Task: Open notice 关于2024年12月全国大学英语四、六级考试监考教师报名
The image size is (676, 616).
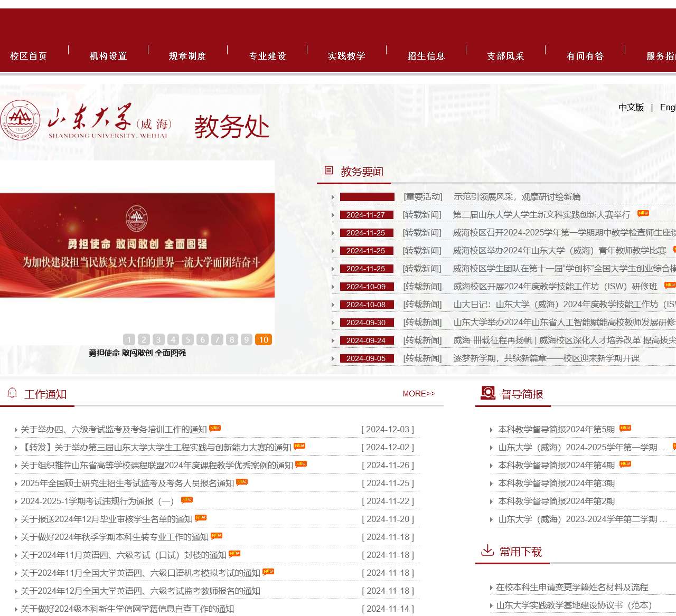Action: click(140, 591)
